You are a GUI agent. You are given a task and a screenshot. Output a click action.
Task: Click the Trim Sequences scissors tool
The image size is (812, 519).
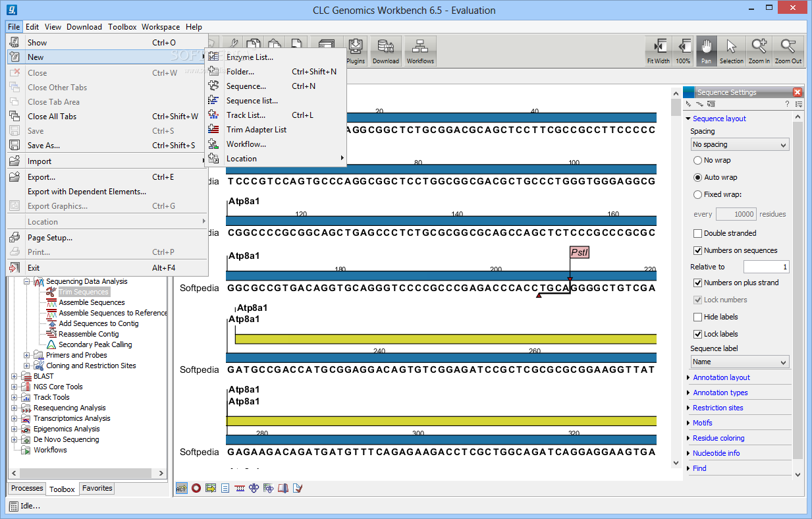click(83, 292)
